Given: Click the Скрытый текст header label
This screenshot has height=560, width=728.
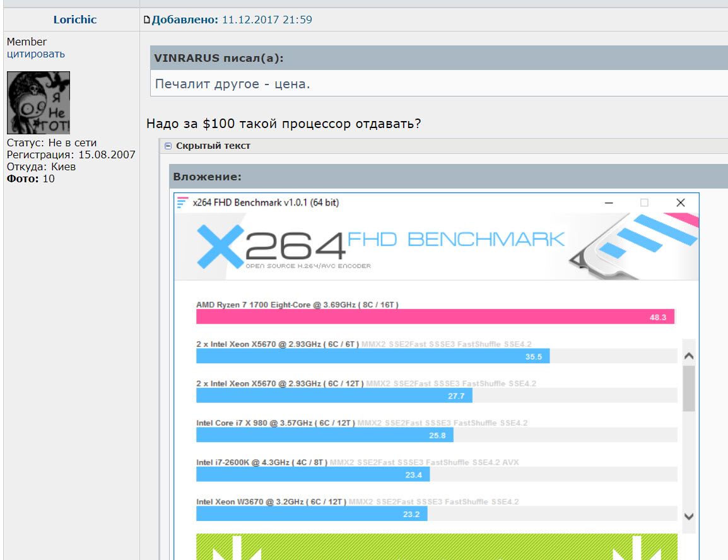Looking at the screenshot, I should (x=213, y=146).
